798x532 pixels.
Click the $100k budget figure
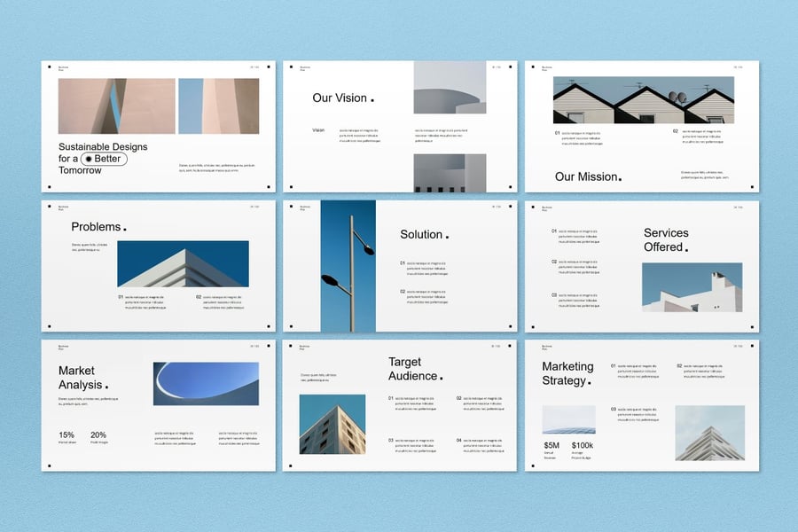tap(583, 444)
